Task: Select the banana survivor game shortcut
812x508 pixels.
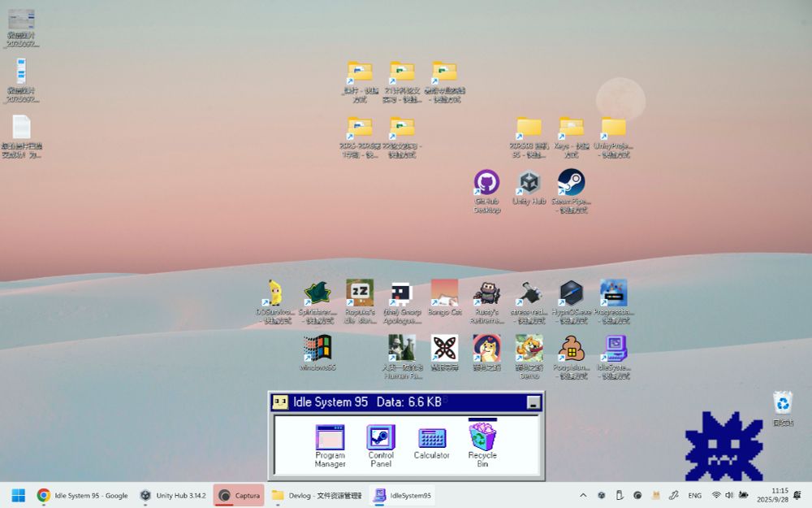Action: pyautogui.click(x=275, y=302)
